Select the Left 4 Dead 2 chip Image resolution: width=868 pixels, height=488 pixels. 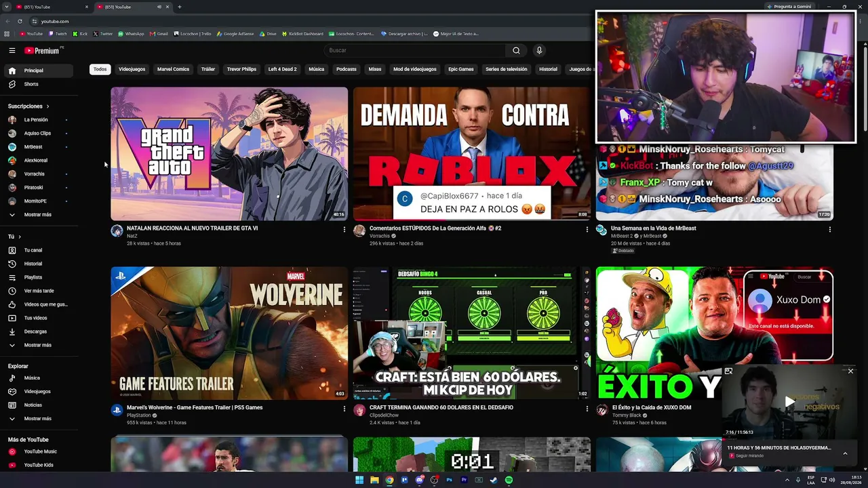tap(282, 69)
